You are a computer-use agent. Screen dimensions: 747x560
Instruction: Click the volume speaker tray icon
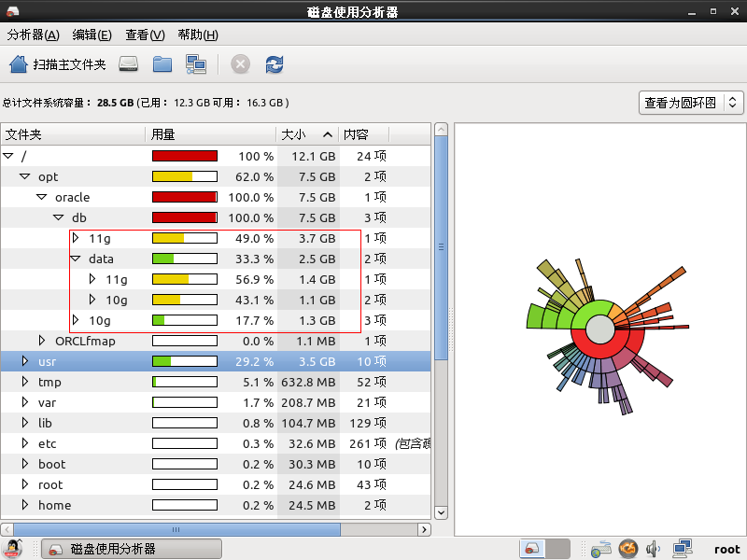point(653,549)
